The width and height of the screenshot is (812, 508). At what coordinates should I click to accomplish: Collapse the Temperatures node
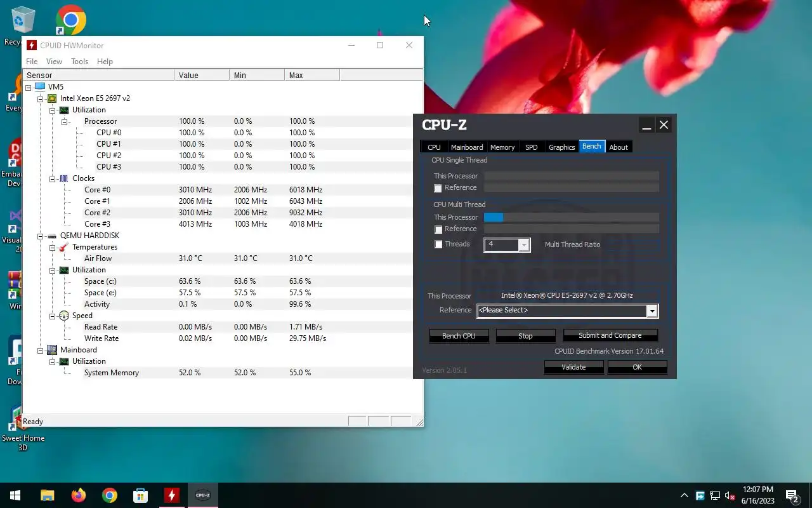[53, 247]
